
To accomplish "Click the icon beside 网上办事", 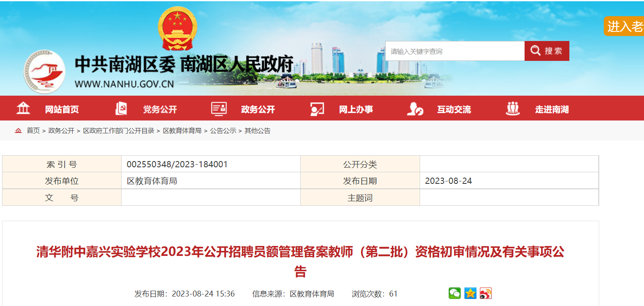I will tap(317, 109).
